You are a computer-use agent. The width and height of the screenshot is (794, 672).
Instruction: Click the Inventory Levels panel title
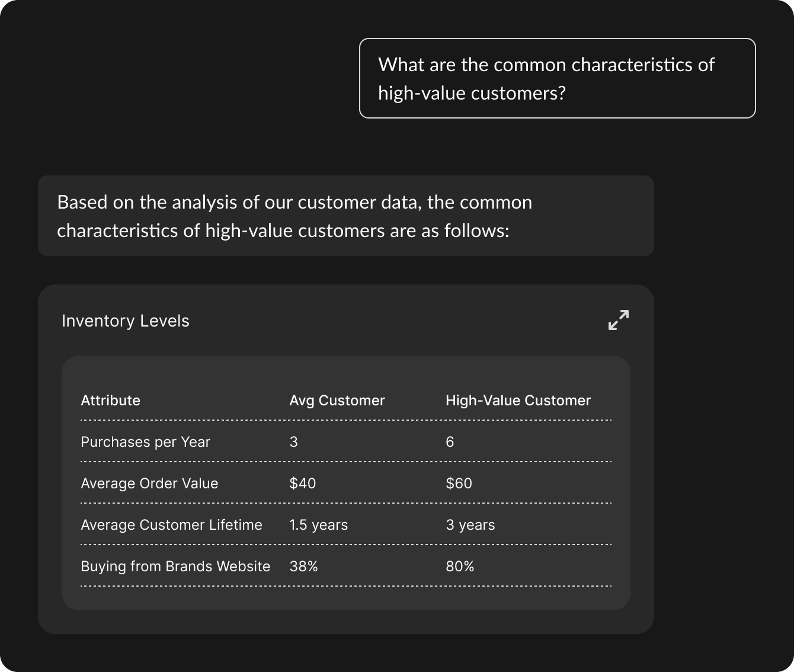coord(126,321)
